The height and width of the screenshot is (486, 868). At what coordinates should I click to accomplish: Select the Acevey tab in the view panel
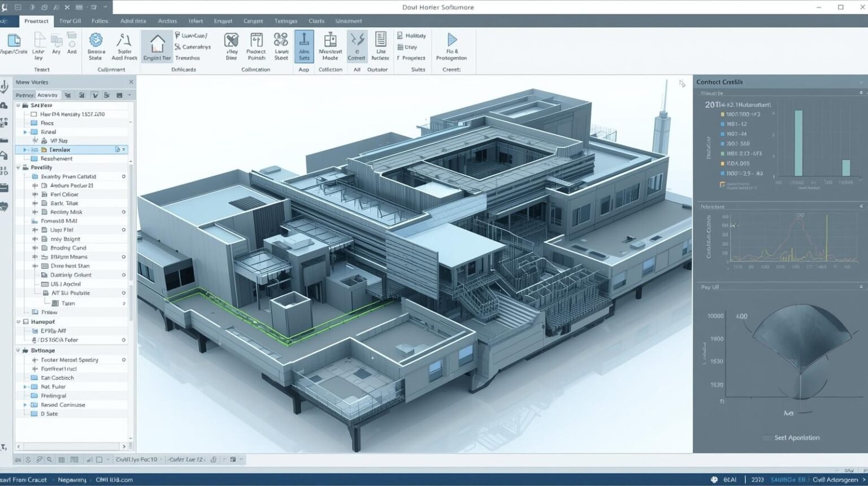[x=48, y=95]
